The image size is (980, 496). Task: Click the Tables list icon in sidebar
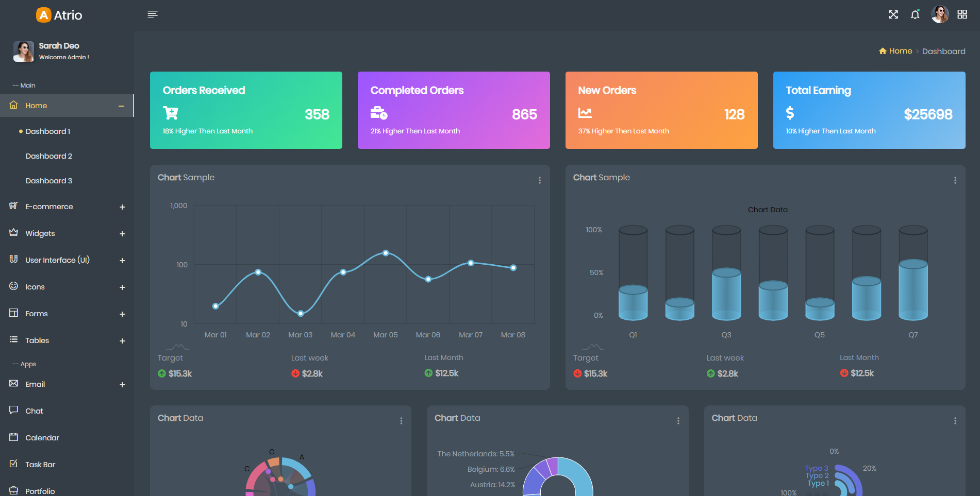coord(14,339)
